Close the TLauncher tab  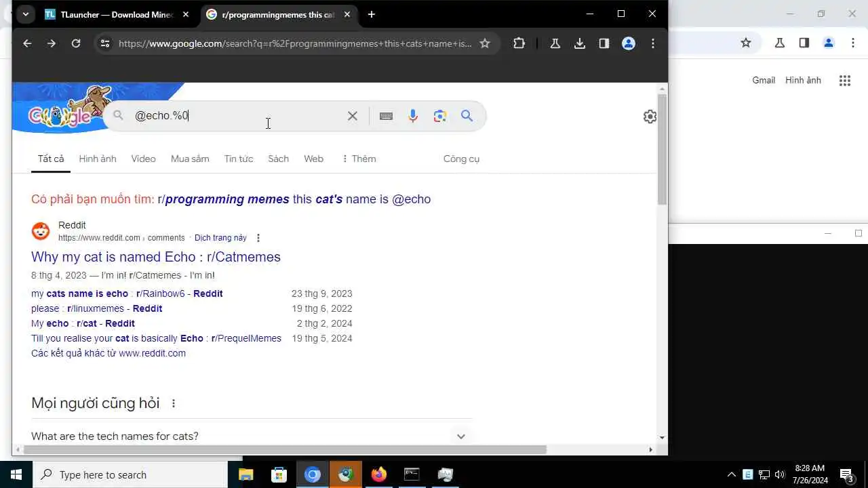(186, 14)
